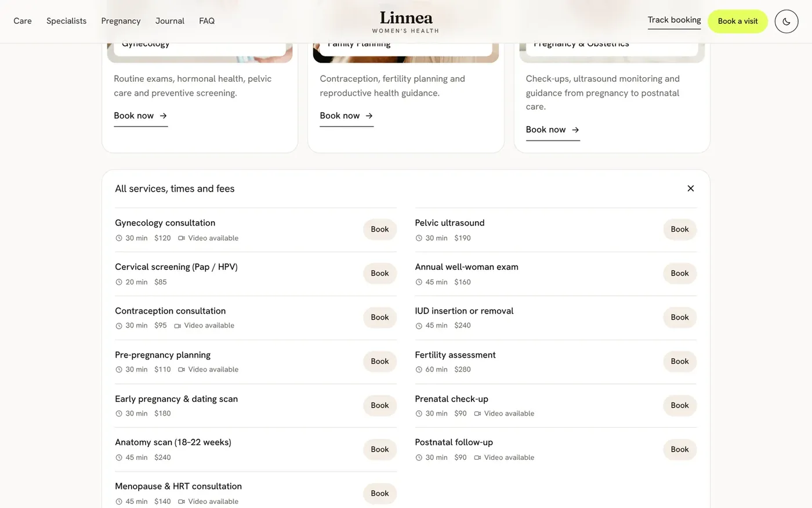Click the clock icon for Gynecology consultation
Image resolution: width=812 pixels, height=508 pixels.
[x=119, y=238]
